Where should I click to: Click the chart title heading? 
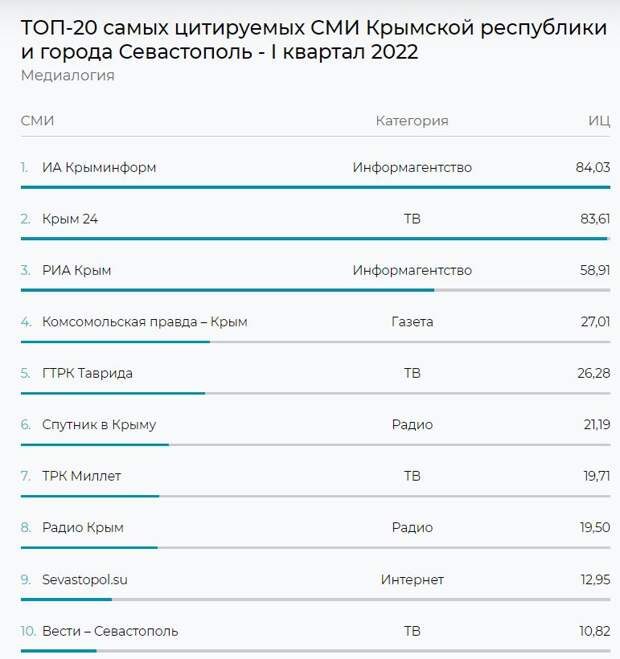(312, 40)
